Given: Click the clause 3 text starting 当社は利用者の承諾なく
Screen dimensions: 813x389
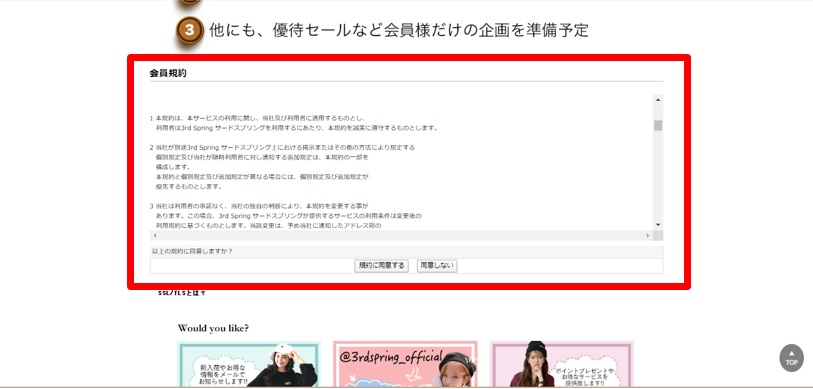Looking at the screenshot, I should (x=286, y=216).
